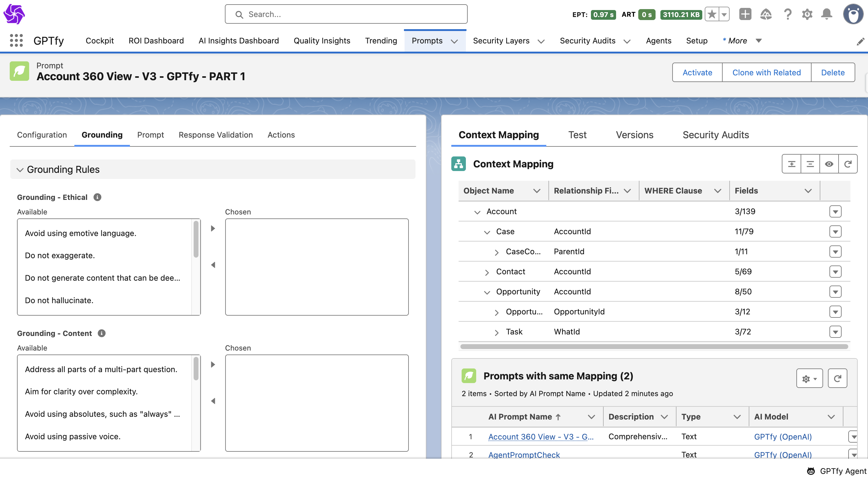Toggle the Context Mapping eye preview icon
This screenshot has height=483, width=868.
point(829,164)
